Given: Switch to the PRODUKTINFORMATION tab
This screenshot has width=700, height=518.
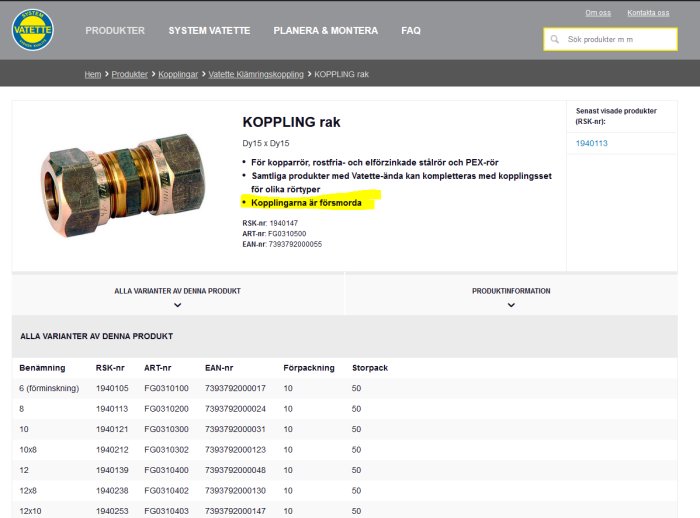Looking at the screenshot, I should coord(511,294).
